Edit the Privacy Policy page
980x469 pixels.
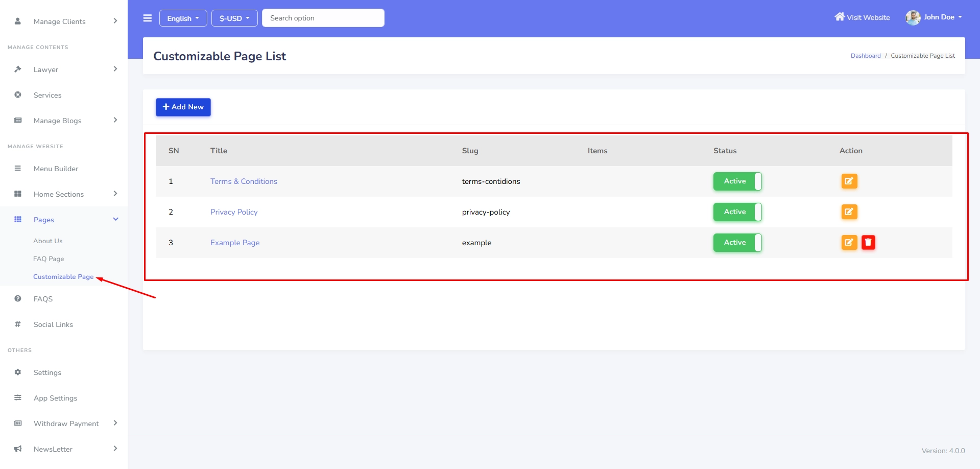pos(849,212)
